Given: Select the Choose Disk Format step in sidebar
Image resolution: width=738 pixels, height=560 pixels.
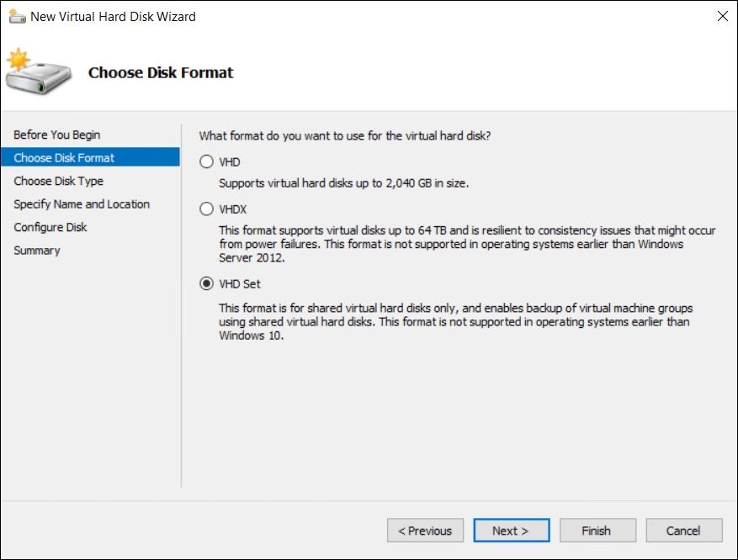Looking at the screenshot, I should tap(65, 158).
